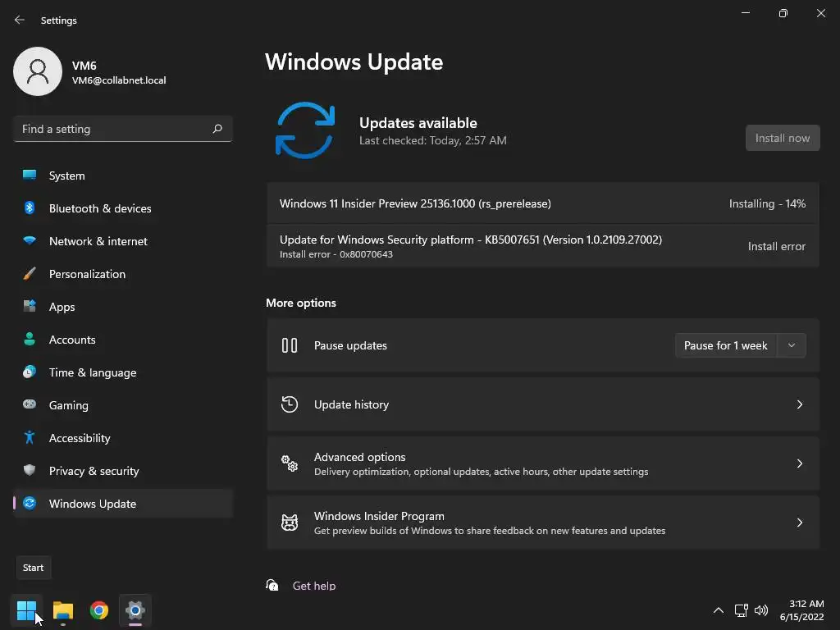Click the back arrow in Settings
840x630 pixels.
tap(20, 20)
